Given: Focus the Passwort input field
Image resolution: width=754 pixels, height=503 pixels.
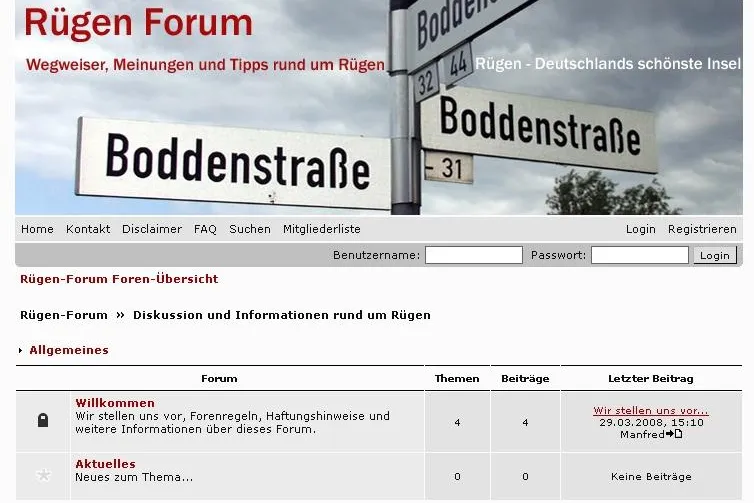Looking at the screenshot, I should (x=640, y=255).
